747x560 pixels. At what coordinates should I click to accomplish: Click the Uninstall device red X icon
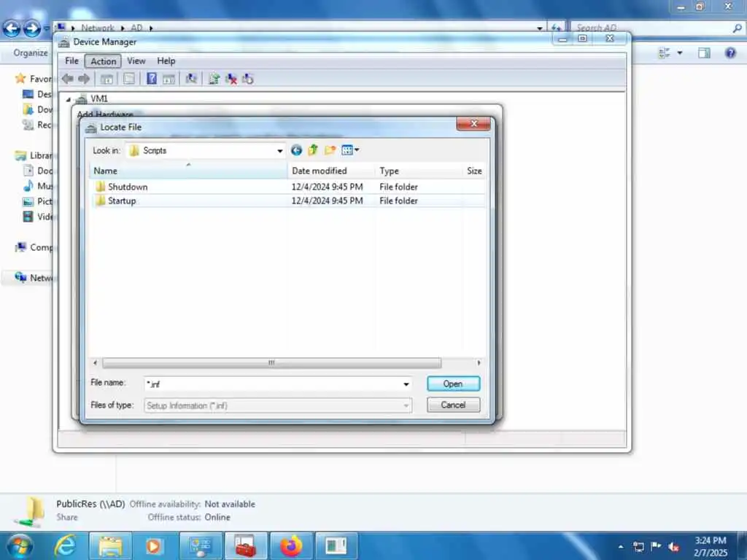click(x=231, y=79)
